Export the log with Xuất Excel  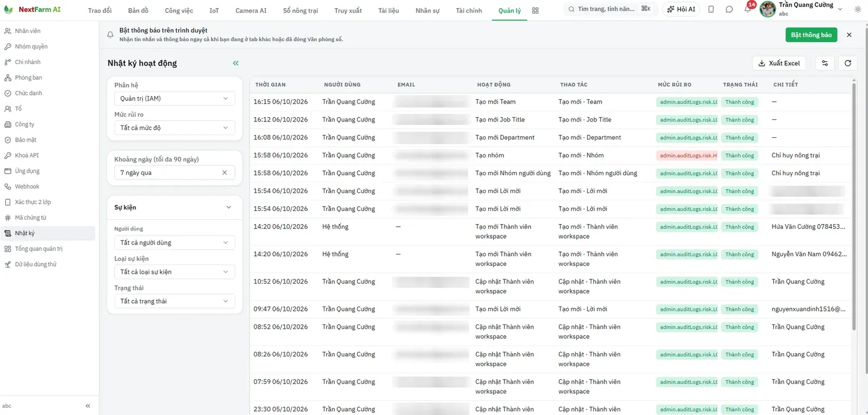click(x=779, y=63)
